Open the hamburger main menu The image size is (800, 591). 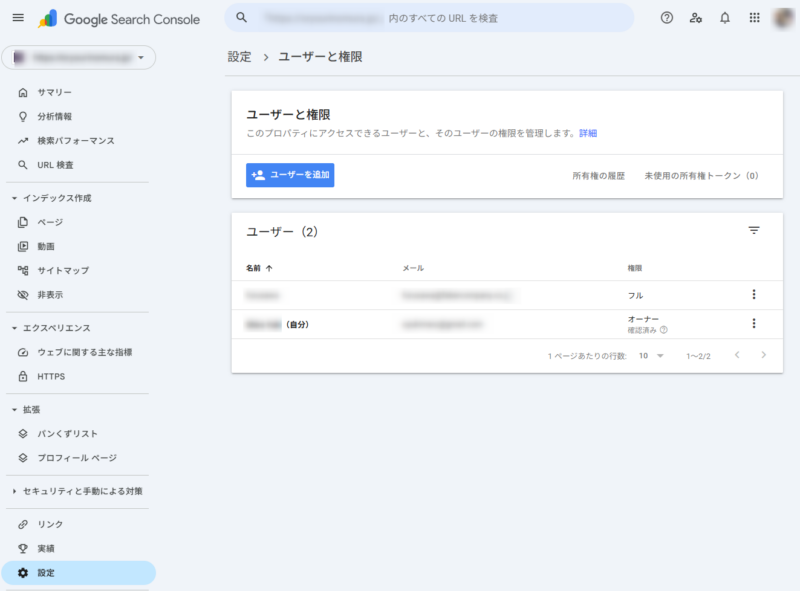point(17,18)
